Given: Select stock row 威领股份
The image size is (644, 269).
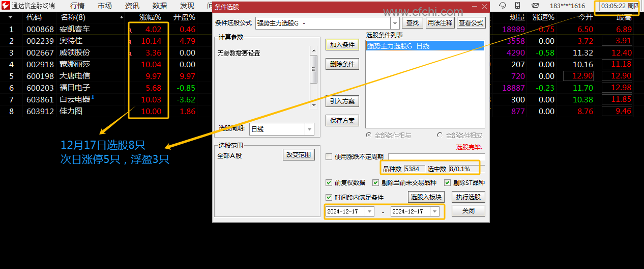Looking at the screenshot, I should (75, 53).
